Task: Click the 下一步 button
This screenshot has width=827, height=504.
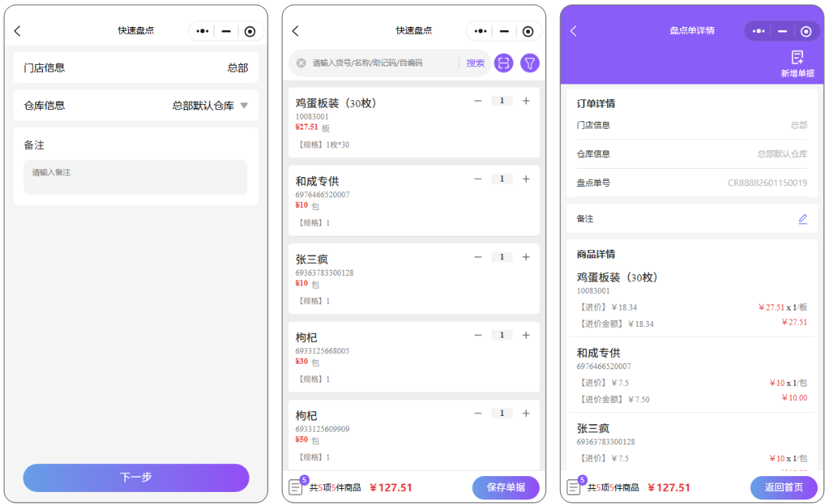Action: 136,478
